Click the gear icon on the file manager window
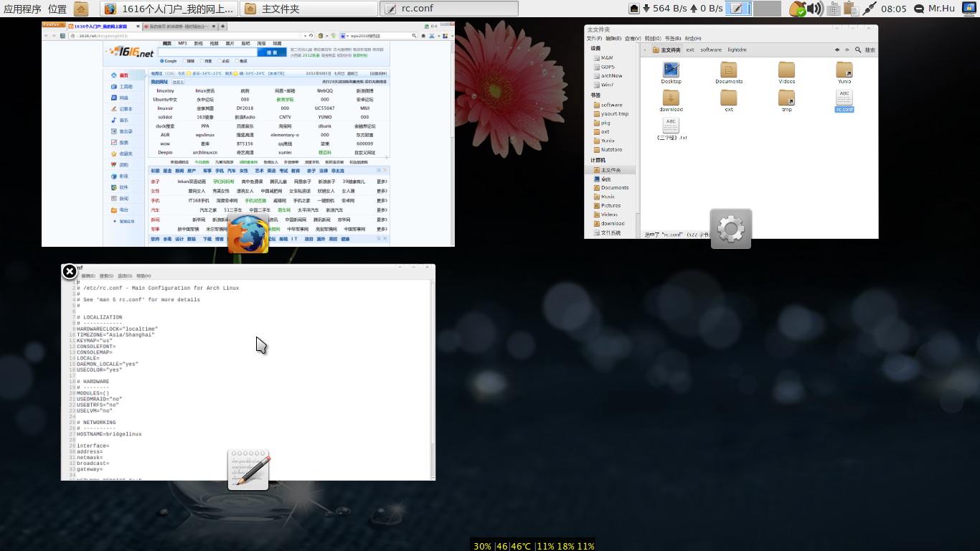 click(731, 229)
